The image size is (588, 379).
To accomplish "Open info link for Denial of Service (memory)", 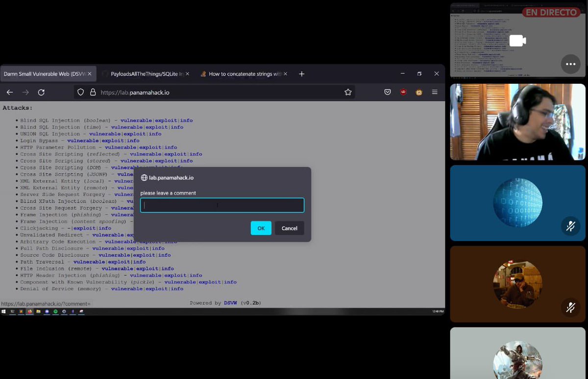I will [177, 289].
